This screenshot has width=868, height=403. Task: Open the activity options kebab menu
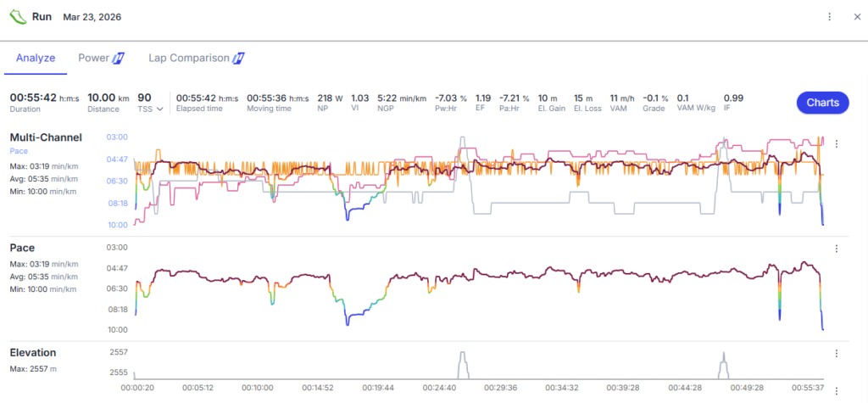(829, 17)
